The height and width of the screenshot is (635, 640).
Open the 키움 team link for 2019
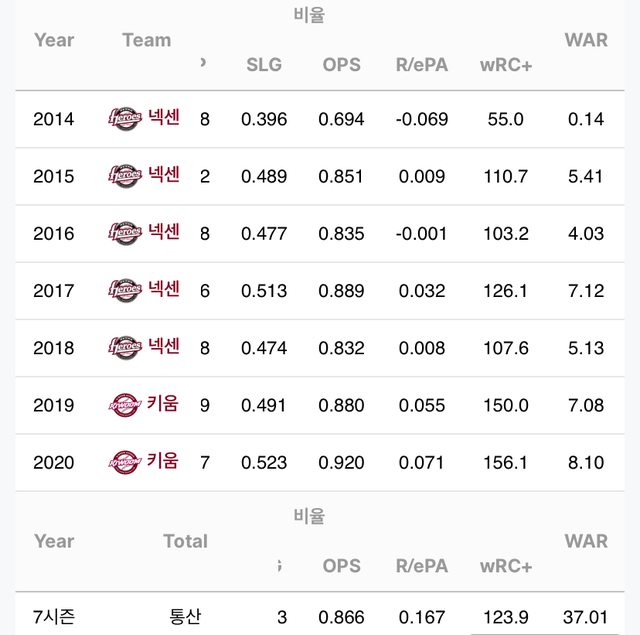(x=163, y=404)
